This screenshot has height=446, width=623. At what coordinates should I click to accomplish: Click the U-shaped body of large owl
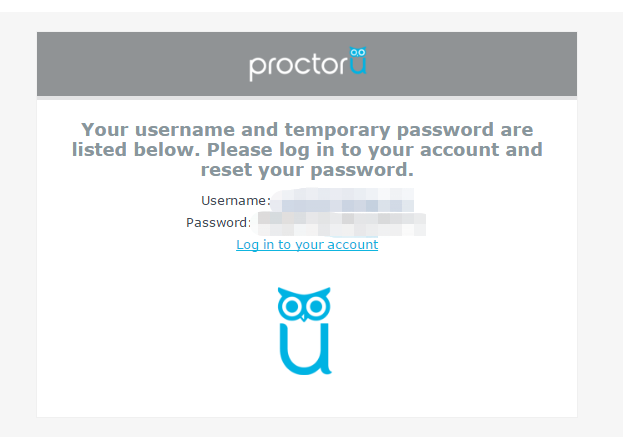point(305,349)
